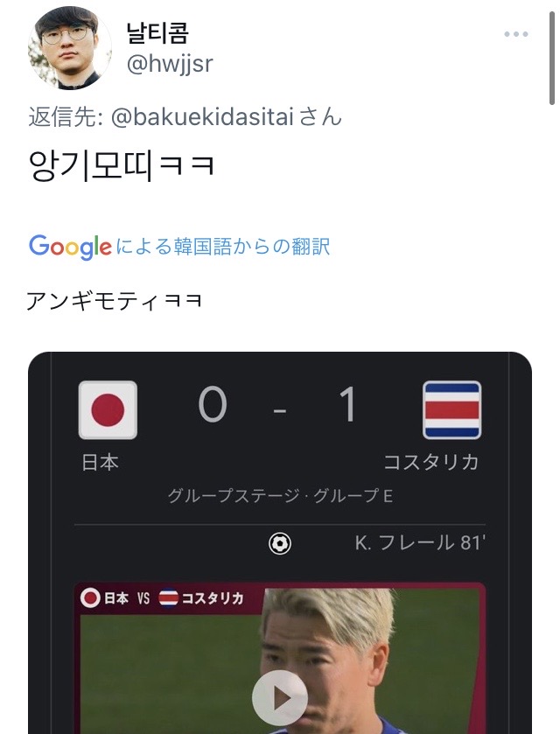Click the Korean tweet text 앙기모띠ㅋㅋ
Viewport: 560px width, 734px height.
coord(122,165)
